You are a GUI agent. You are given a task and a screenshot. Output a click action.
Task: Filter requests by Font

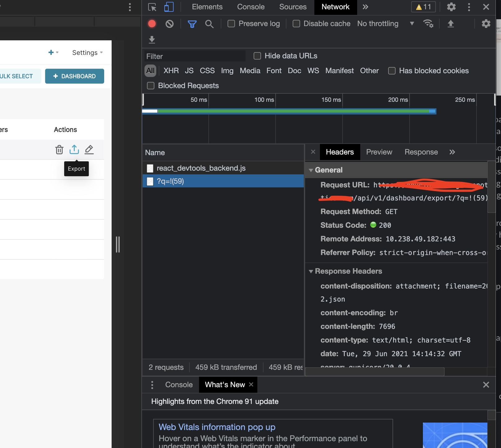[x=274, y=71]
